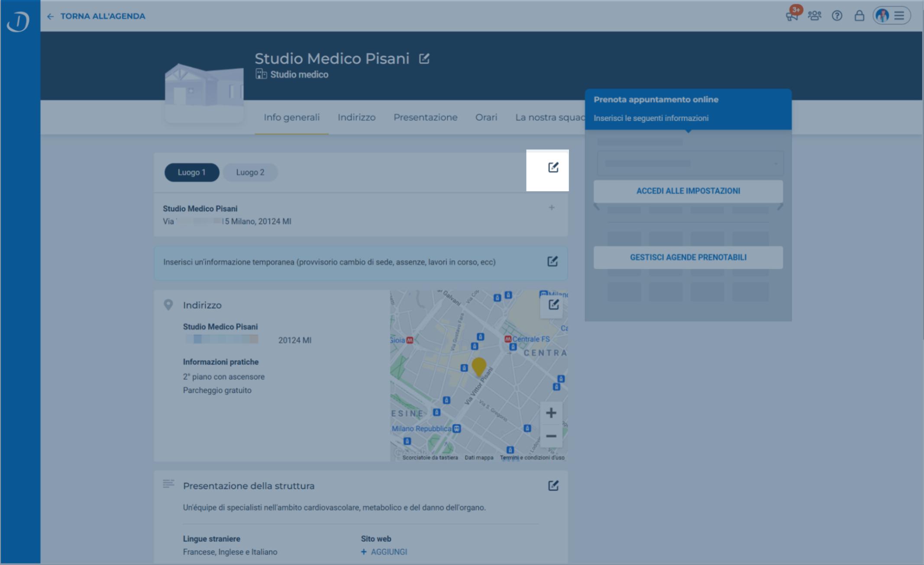The width and height of the screenshot is (924, 565).
Task: Click the edit icon beside Luogo tabs
Action: [x=553, y=167]
